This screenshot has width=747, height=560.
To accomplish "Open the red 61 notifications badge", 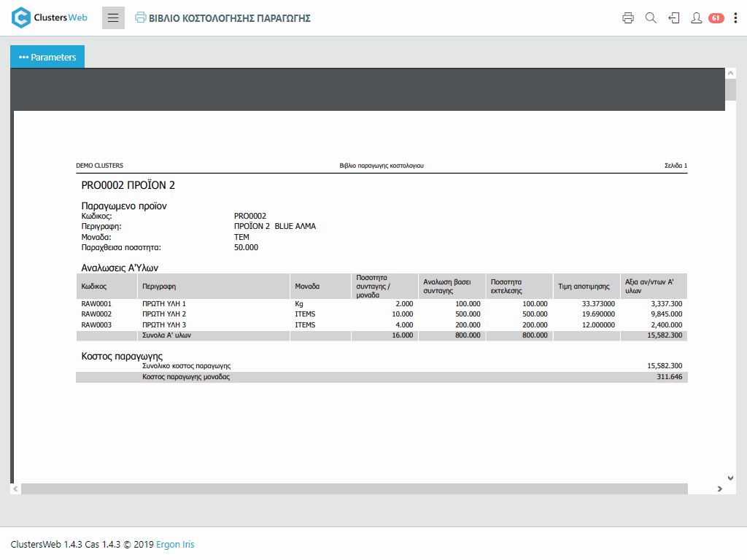I will click(x=716, y=18).
